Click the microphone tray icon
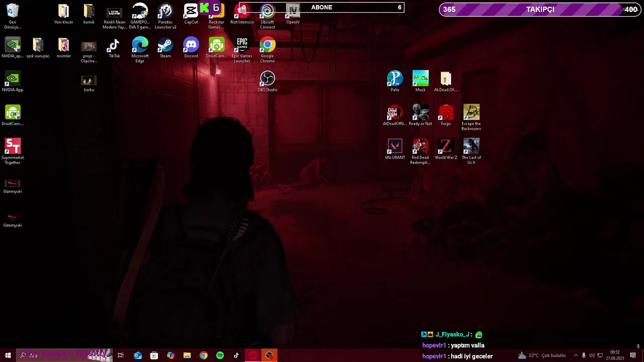Image resolution: width=644 pixels, height=362 pixels. point(584,355)
